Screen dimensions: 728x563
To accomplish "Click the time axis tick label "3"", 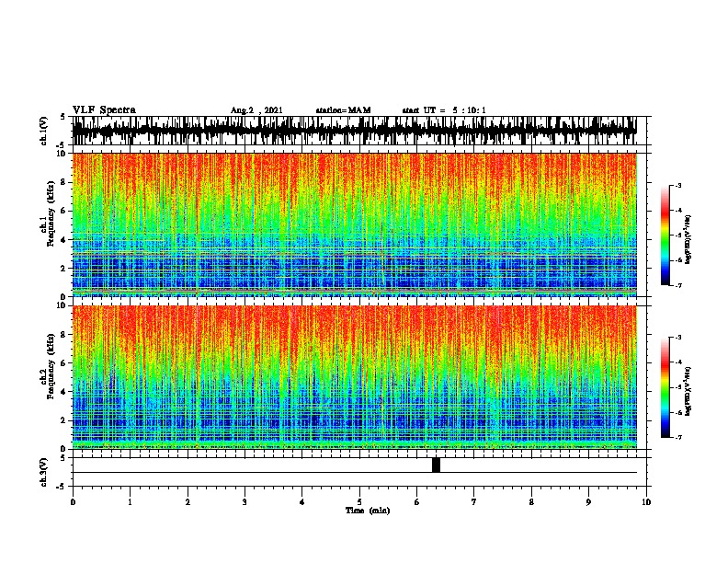I will 245,501.
